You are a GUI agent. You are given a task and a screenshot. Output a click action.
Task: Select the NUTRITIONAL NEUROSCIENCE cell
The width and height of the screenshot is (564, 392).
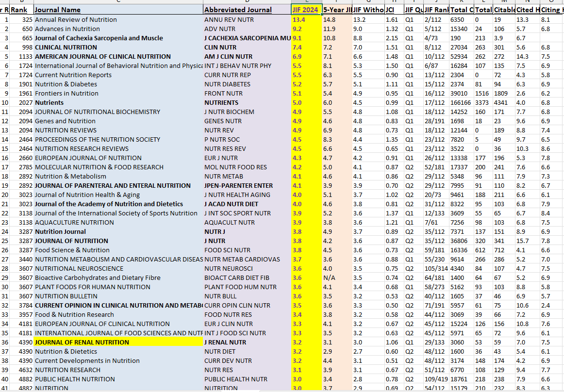(x=118, y=269)
